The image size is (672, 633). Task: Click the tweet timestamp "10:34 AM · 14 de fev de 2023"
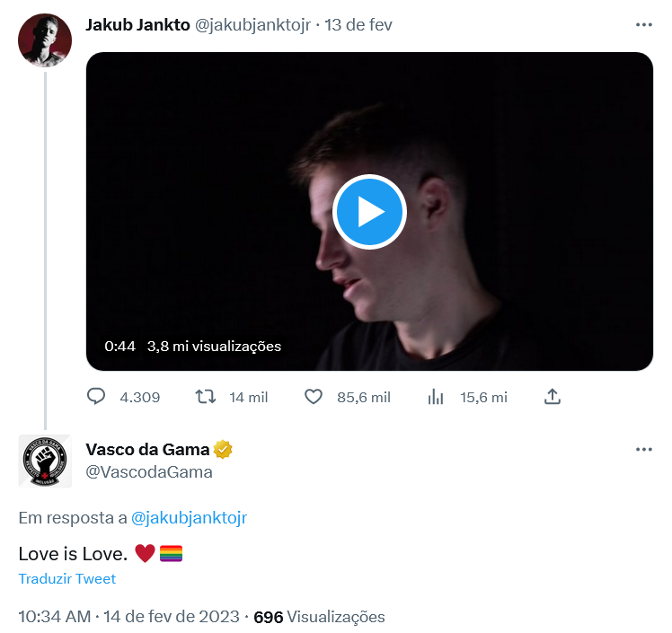click(x=128, y=617)
